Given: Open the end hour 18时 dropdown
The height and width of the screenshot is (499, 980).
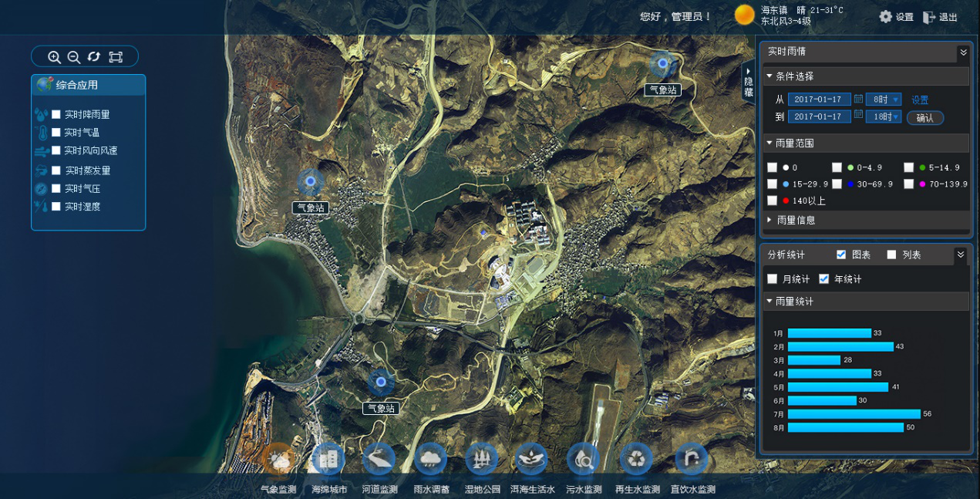Looking at the screenshot, I should 883,116.
